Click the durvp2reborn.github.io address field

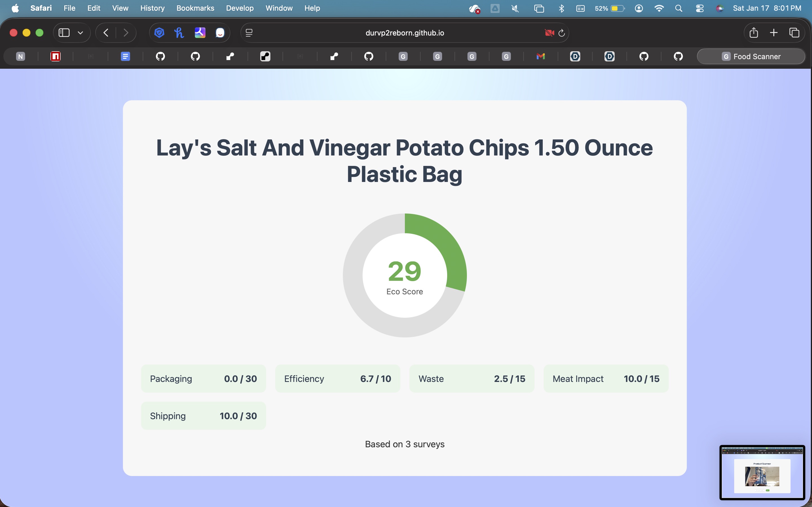(404, 33)
